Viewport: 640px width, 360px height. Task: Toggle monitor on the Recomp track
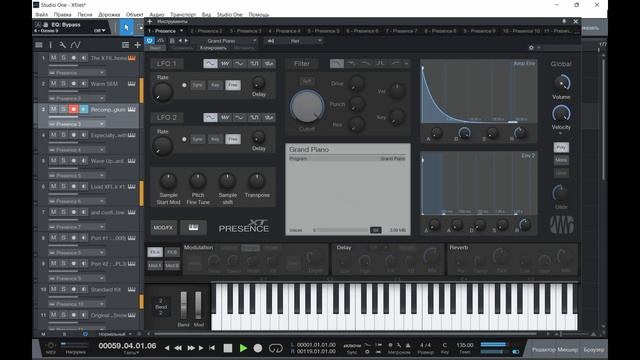(x=84, y=109)
